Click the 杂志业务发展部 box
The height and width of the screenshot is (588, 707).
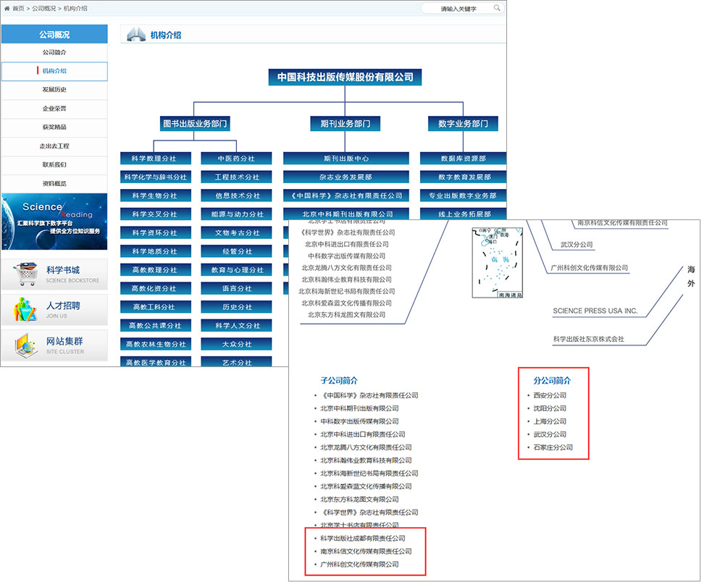coord(346,177)
